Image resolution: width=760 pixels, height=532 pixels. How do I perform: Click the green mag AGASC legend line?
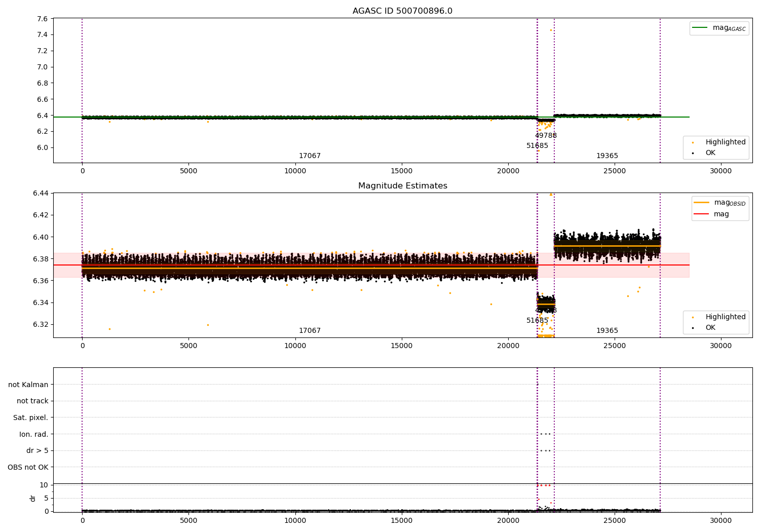point(701,28)
